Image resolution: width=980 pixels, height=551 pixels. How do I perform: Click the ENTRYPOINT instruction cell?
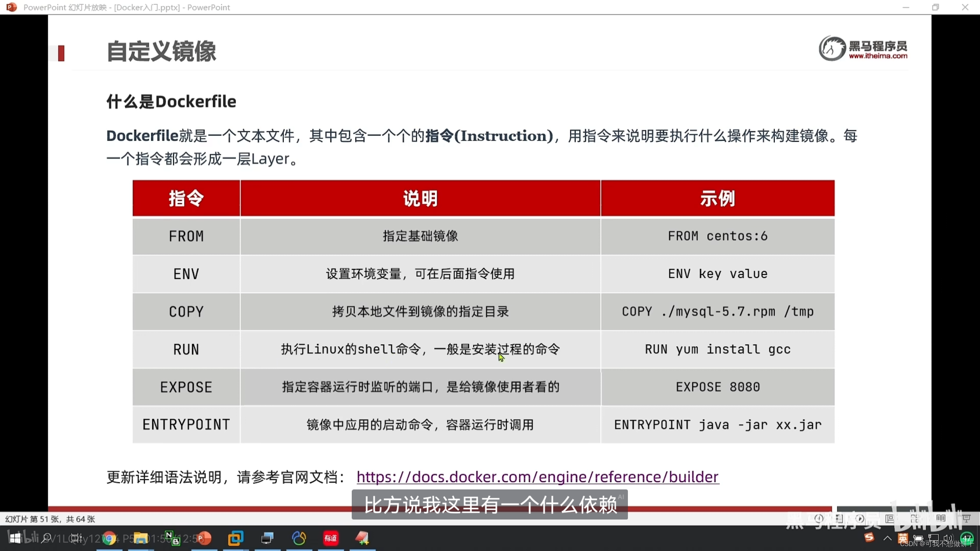pos(186,424)
